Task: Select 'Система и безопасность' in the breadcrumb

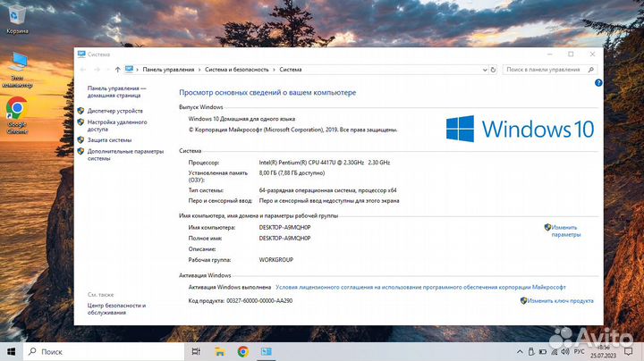Action: coord(236,70)
